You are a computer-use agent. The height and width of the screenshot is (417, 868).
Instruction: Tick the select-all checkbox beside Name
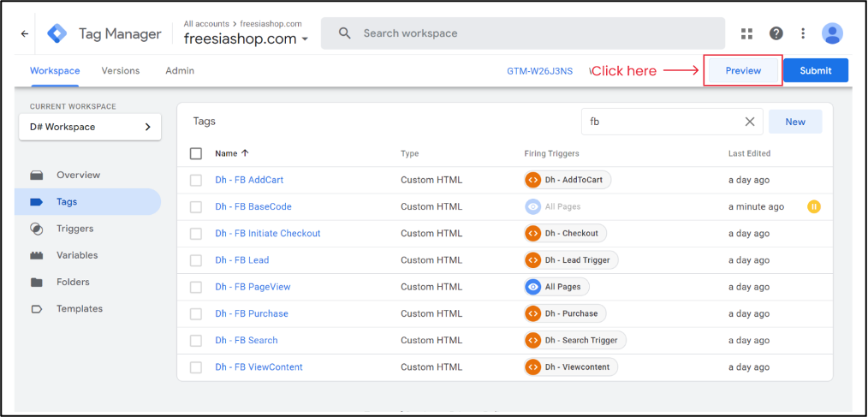196,153
